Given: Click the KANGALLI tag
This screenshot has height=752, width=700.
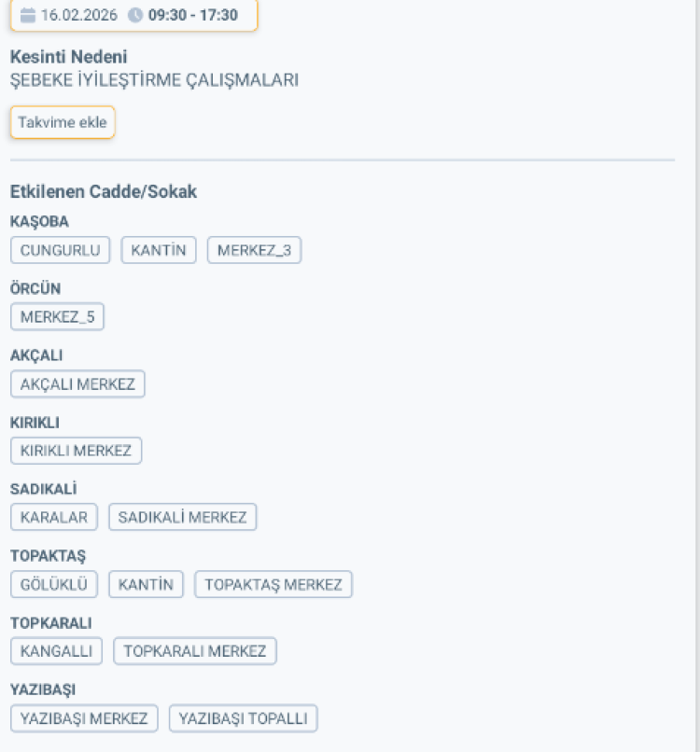Looking at the screenshot, I should (x=56, y=651).
